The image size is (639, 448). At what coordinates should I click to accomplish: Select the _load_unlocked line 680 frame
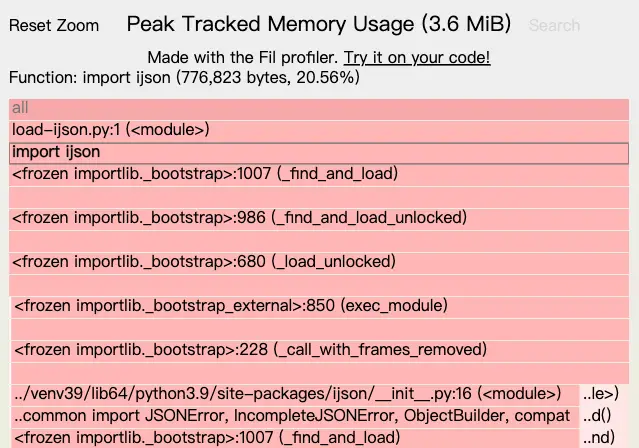[x=319, y=263]
